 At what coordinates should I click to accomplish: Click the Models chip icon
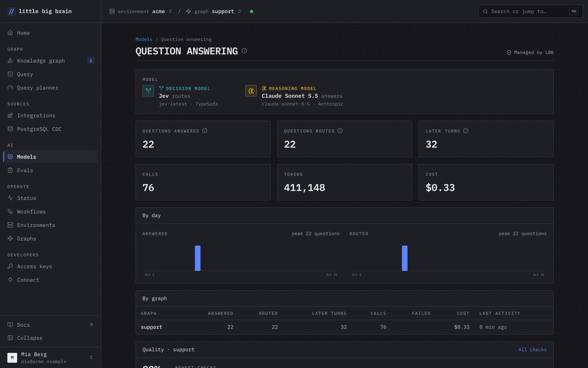click(x=10, y=157)
